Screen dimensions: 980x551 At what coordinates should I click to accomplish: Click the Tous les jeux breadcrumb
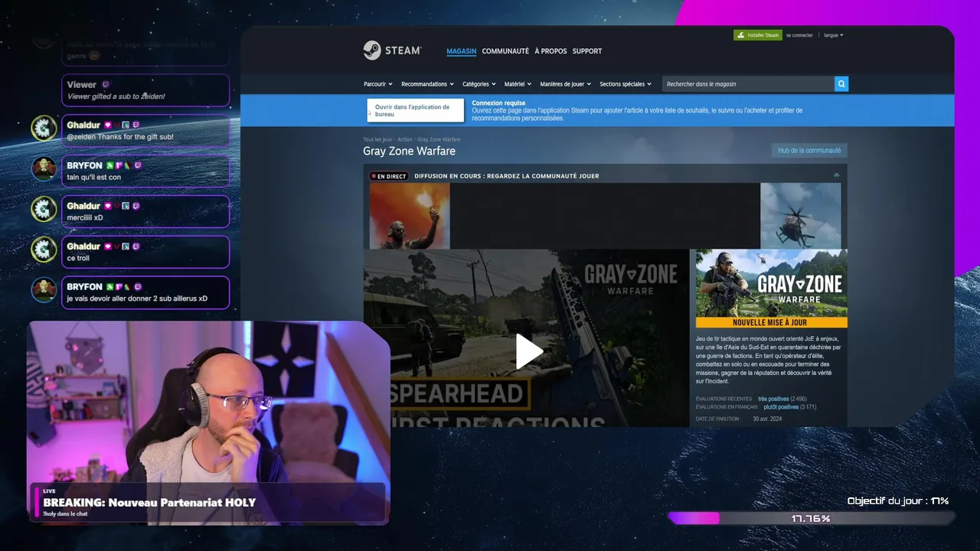[377, 139]
